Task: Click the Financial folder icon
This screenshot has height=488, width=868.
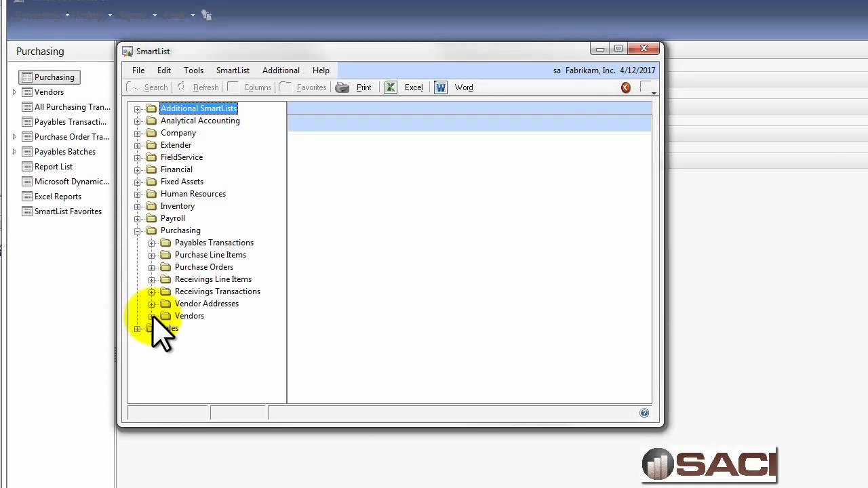Action: click(151, 169)
